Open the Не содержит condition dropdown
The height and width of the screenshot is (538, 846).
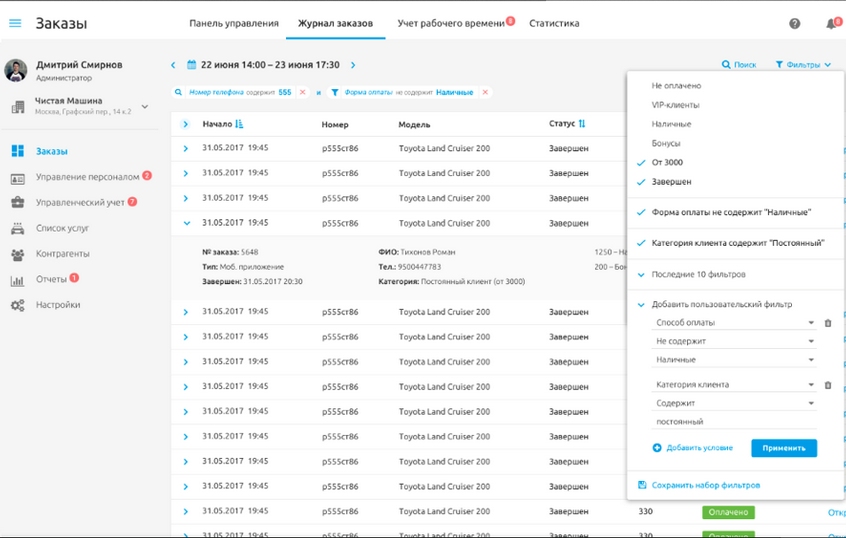tap(734, 341)
